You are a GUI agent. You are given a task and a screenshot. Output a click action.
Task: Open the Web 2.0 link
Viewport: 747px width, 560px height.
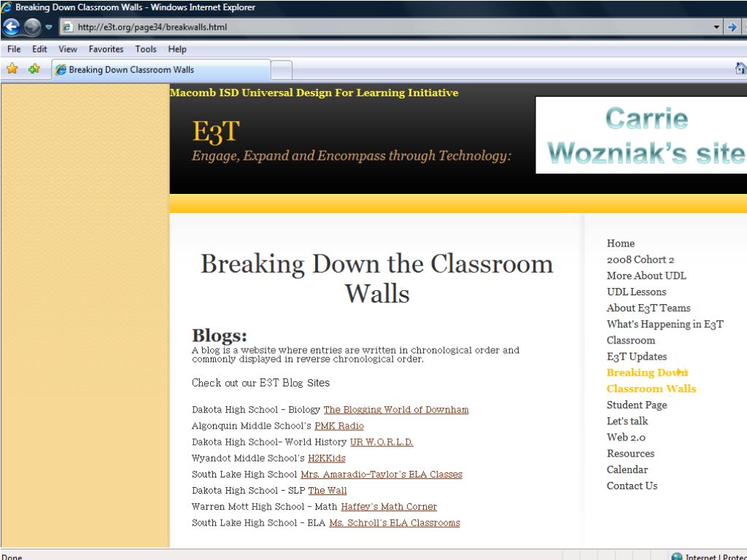625,437
